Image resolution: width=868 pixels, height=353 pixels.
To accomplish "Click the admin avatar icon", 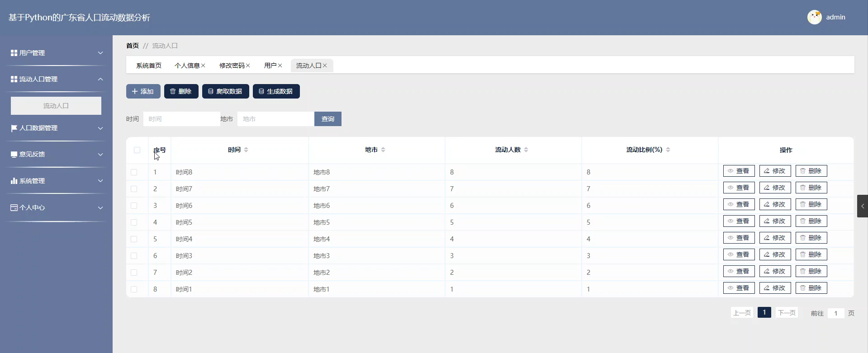I will tap(814, 17).
